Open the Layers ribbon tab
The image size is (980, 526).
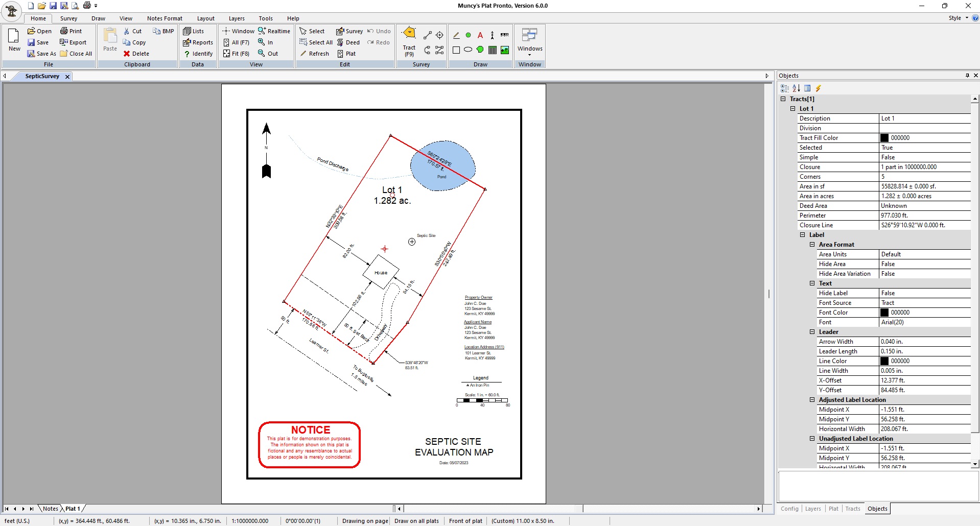[x=237, y=18]
